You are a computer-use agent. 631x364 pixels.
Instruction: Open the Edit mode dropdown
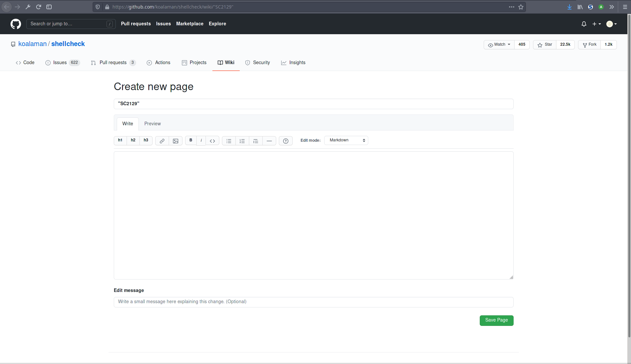[346, 140]
